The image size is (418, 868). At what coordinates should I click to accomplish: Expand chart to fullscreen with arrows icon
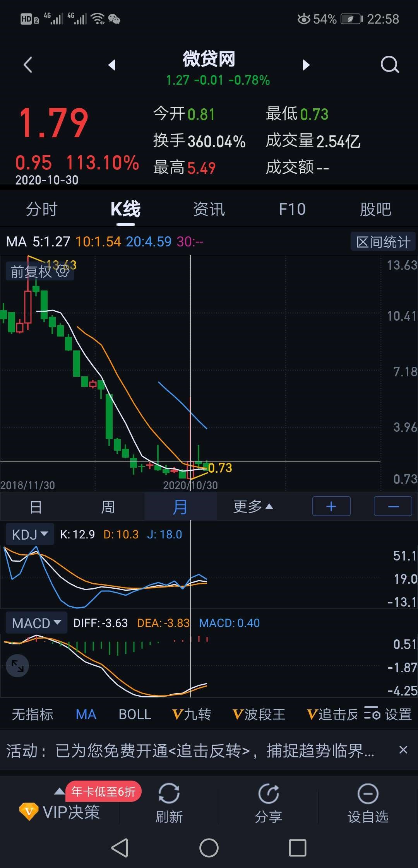click(x=17, y=666)
